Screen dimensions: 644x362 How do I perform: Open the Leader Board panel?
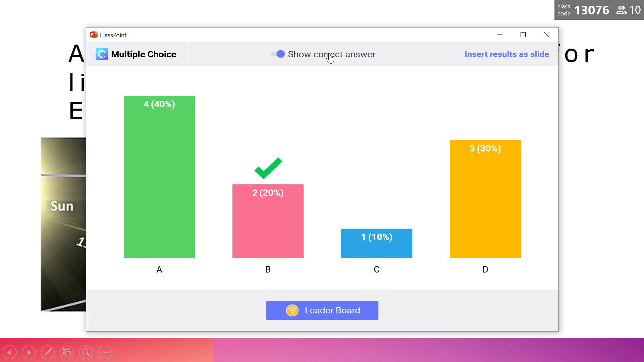point(322,310)
